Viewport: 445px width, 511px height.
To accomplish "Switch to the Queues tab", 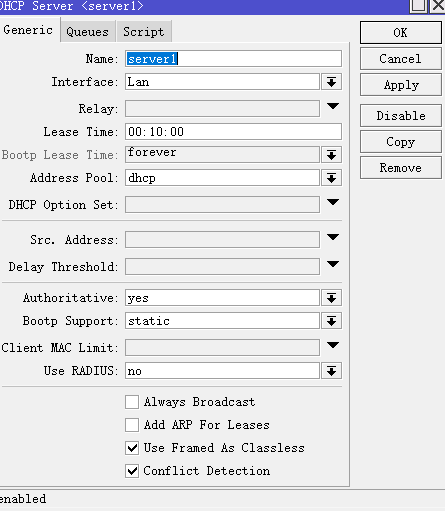I will coord(88,31).
